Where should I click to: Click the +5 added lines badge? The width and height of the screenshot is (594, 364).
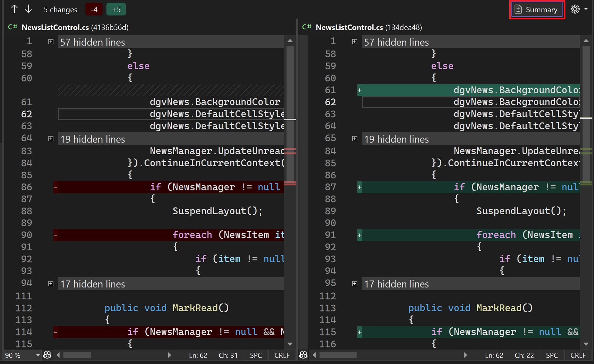[x=116, y=9]
